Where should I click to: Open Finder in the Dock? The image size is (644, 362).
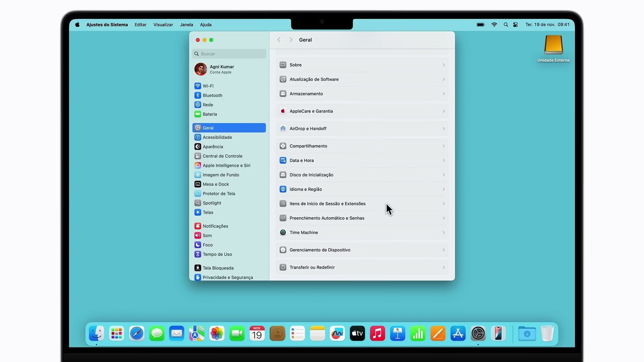96,333
